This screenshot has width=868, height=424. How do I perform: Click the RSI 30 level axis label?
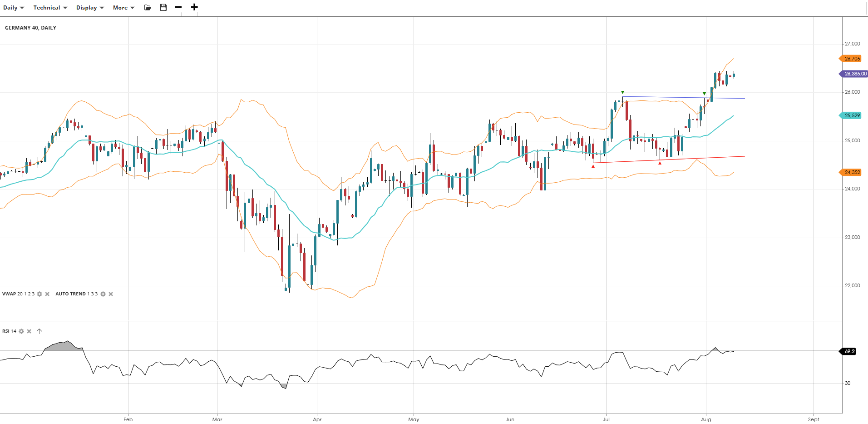point(848,383)
